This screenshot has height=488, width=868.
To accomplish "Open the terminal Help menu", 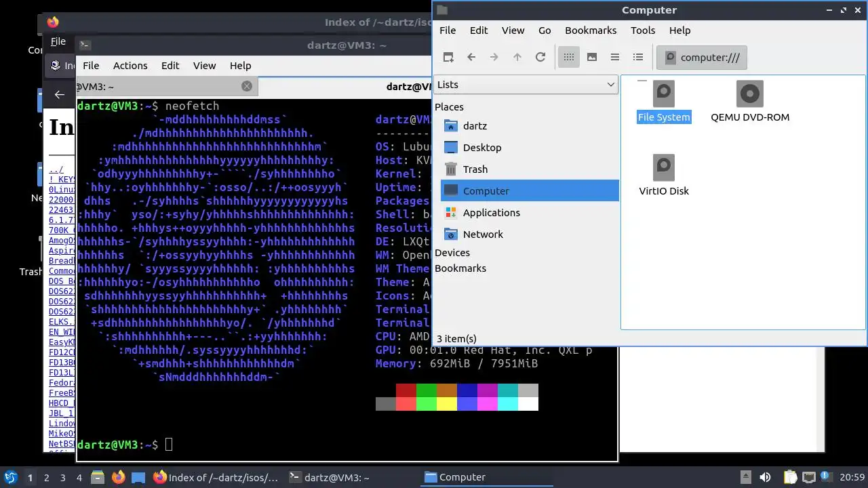I will point(240,65).
